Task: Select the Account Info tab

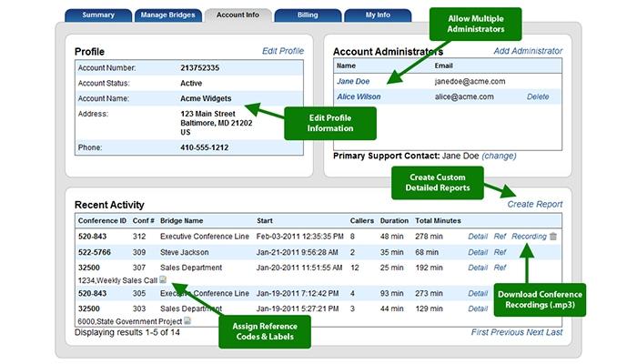Action: coord(238,15)
